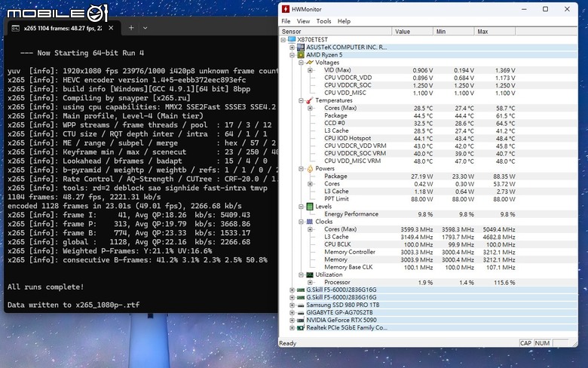The height and width of the screenshot is (368, 588).
Task: Click the Package power value 27.19 W
Action: [422, 176]
